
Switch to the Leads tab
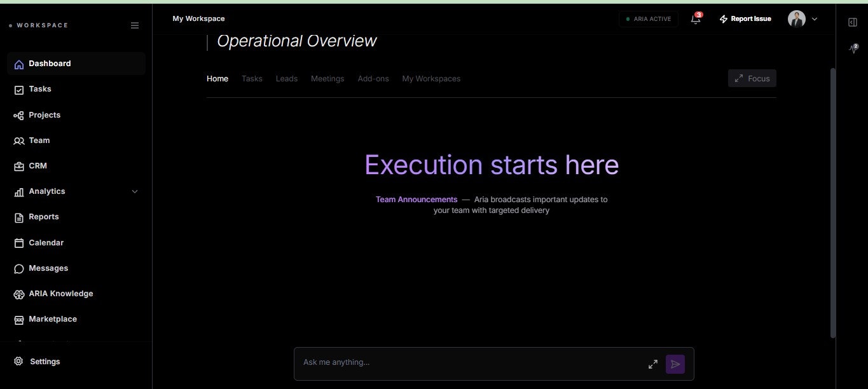(x=286, y=78)
